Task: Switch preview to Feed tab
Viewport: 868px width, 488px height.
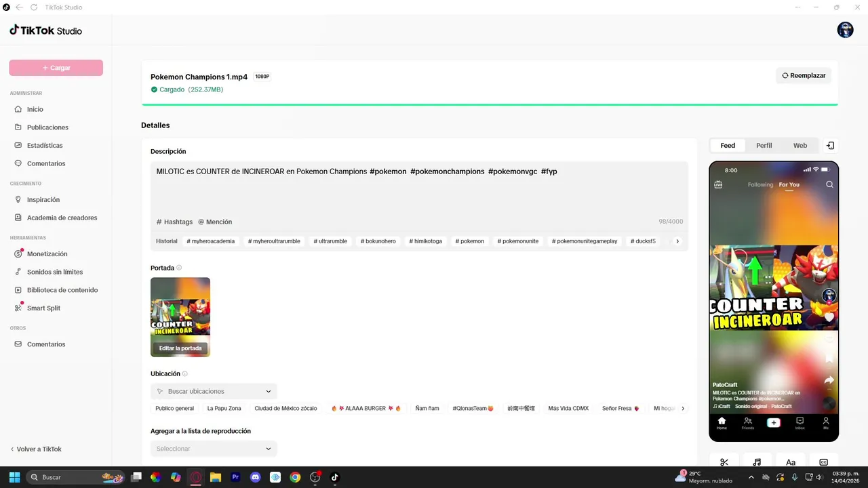Action: click(x=728, y=146)
